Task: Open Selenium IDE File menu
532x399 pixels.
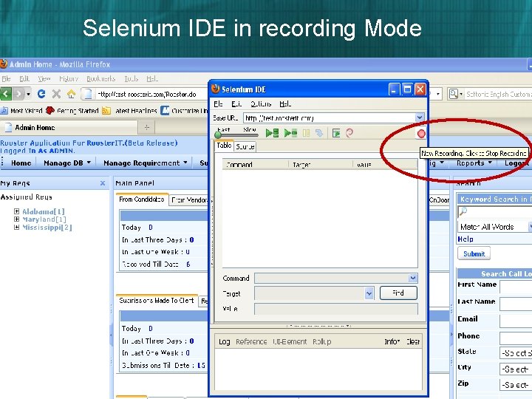Action: click(218, 104)
